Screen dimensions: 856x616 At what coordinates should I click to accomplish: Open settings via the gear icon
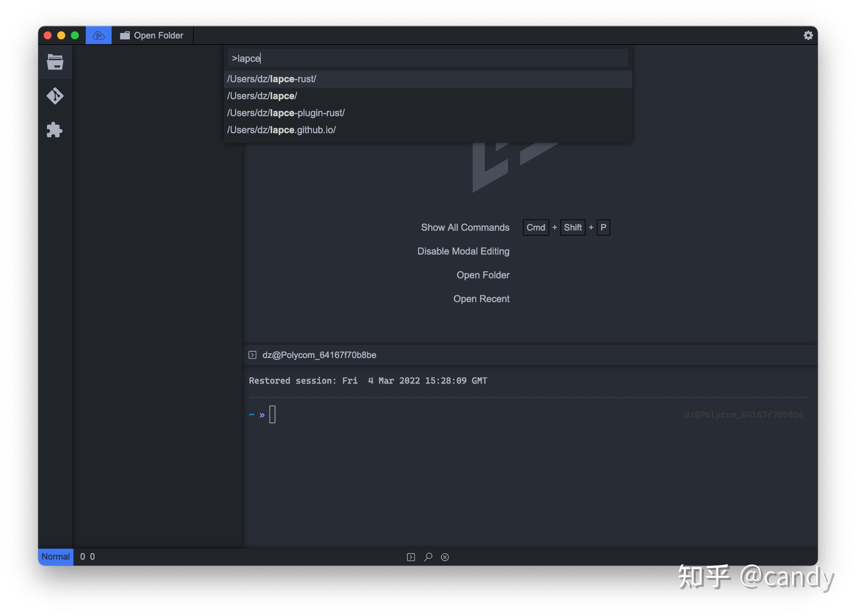tap(808, 35)
